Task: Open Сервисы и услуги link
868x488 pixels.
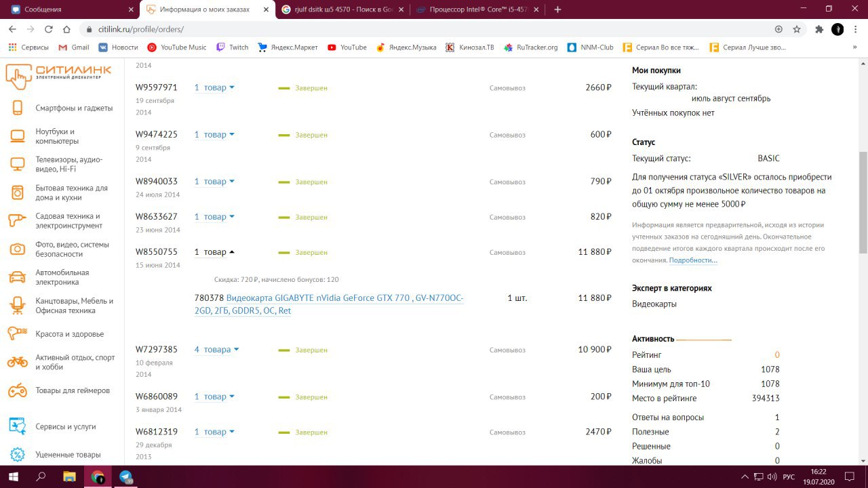Action: coord(66,426)
